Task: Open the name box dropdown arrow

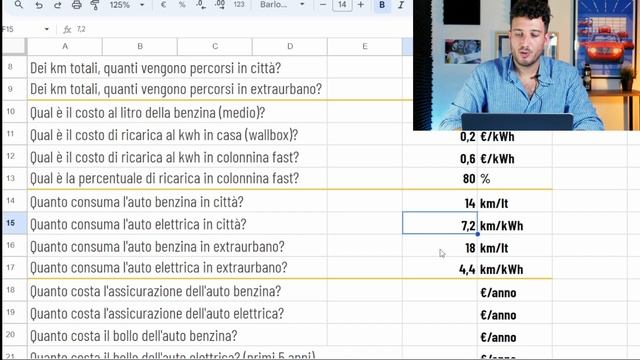Action: 47,29
